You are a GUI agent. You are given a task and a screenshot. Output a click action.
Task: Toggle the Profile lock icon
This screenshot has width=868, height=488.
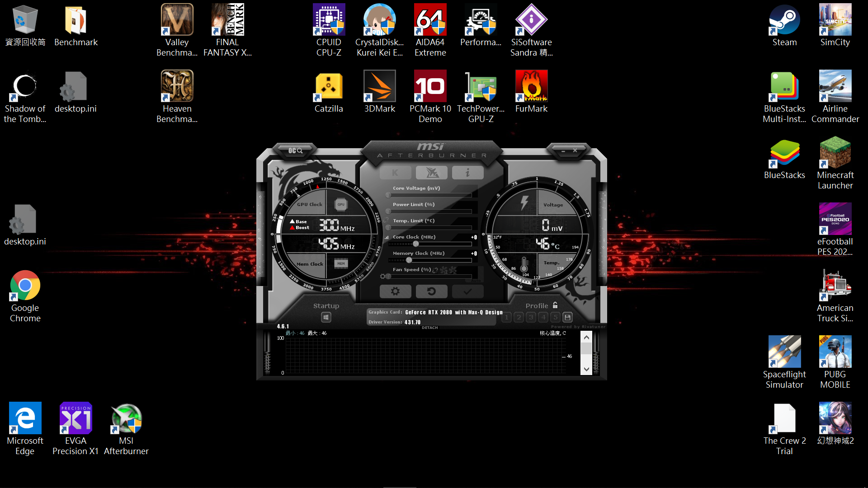(x=555, y=305)
